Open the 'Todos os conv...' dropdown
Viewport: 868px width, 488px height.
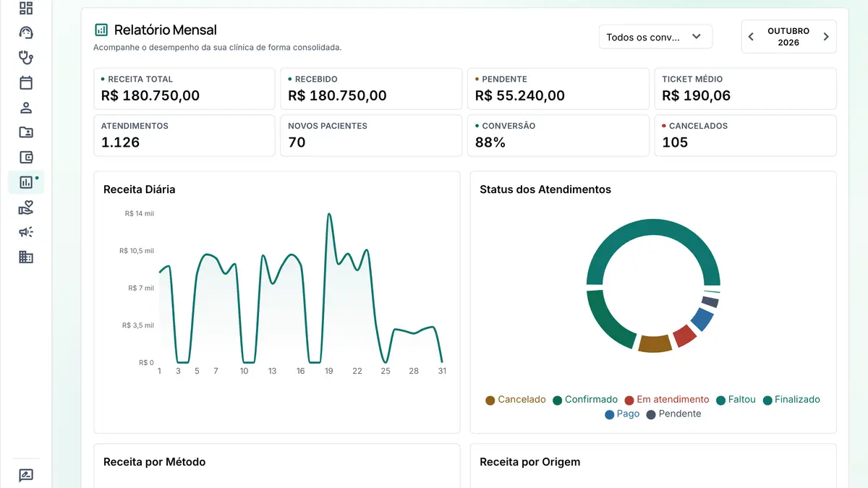[x=655, y=37]
